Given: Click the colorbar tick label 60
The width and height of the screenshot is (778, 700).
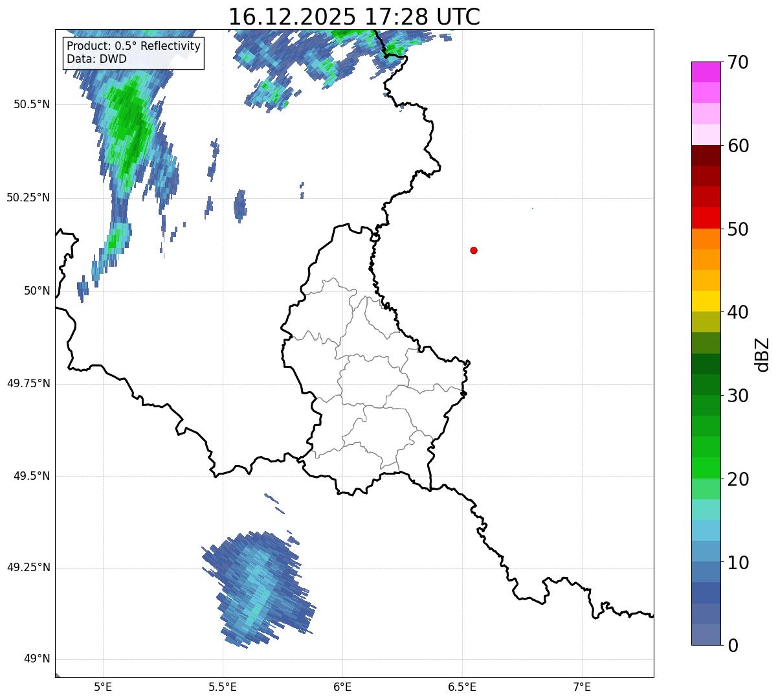Looking at the screenshot, I should (x=738, y=146).
